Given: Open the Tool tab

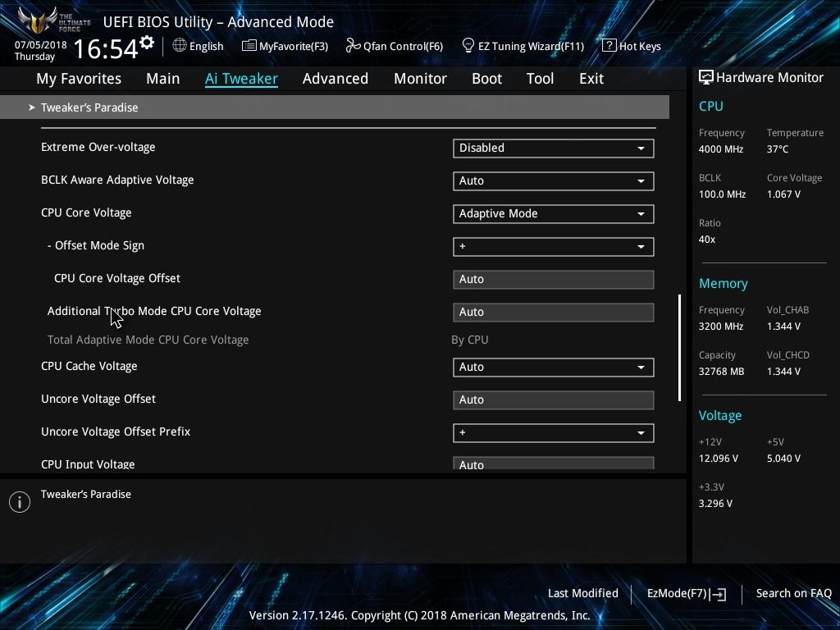Looking at the screenshot, I should point(540,79).
